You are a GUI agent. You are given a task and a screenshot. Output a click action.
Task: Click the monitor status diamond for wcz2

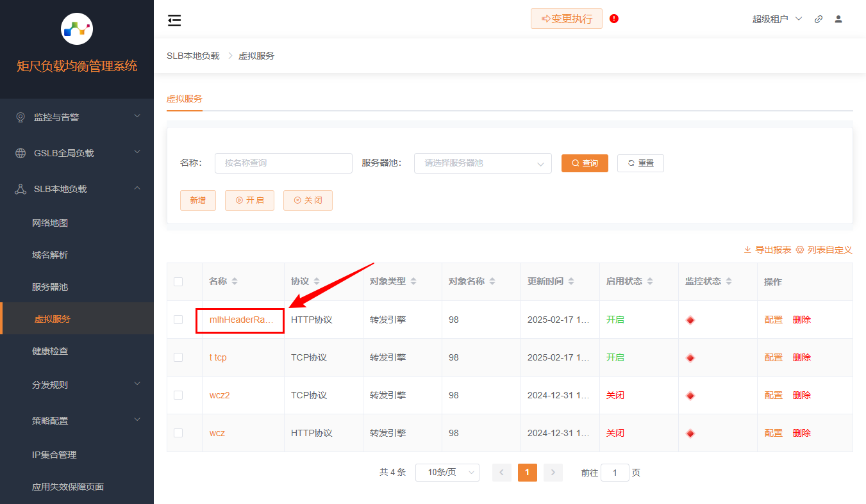(690, 395)
